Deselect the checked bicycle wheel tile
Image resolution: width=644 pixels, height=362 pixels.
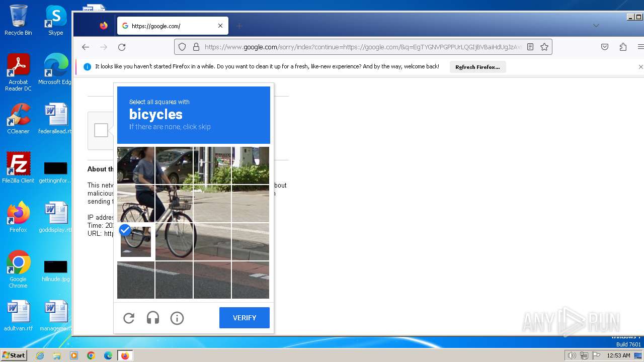coord(136,242)
